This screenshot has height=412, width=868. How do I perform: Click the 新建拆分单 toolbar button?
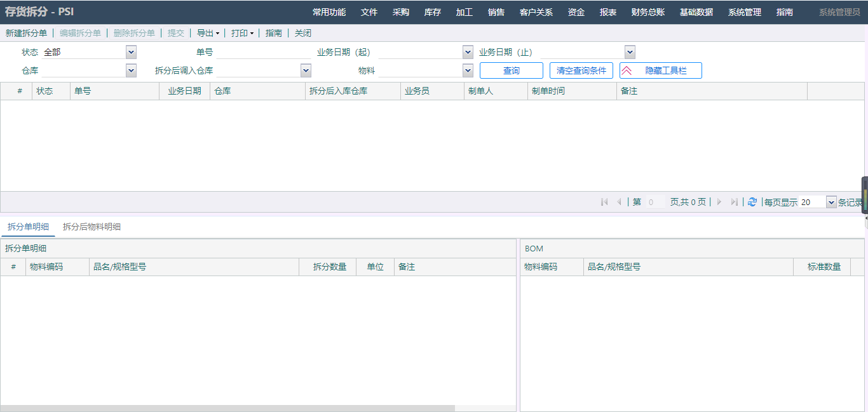[x=26, y=33]
